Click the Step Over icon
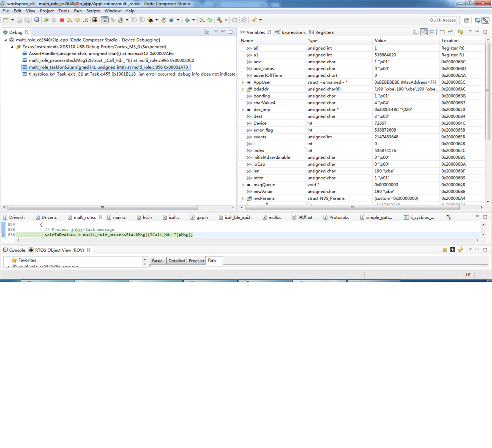 [77, 20]
